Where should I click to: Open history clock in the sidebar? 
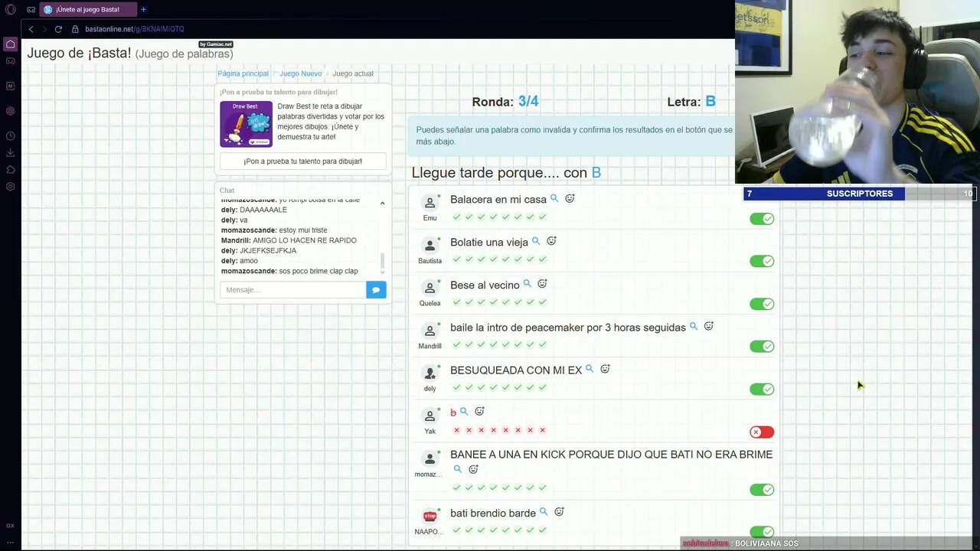(10, 136)
